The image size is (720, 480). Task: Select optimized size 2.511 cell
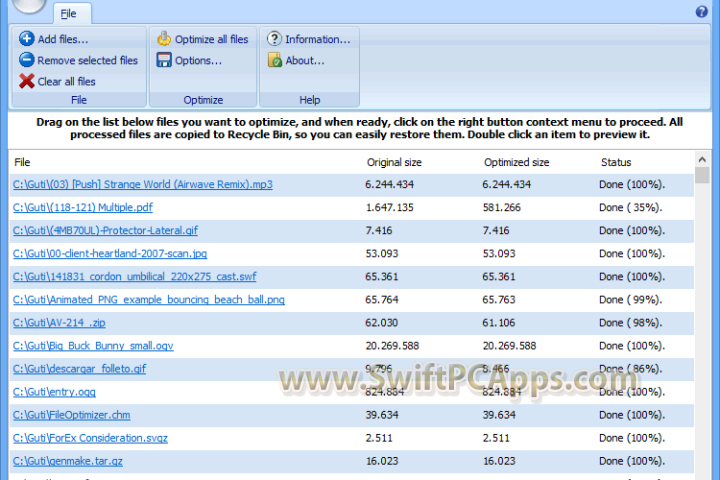point(496,438)
